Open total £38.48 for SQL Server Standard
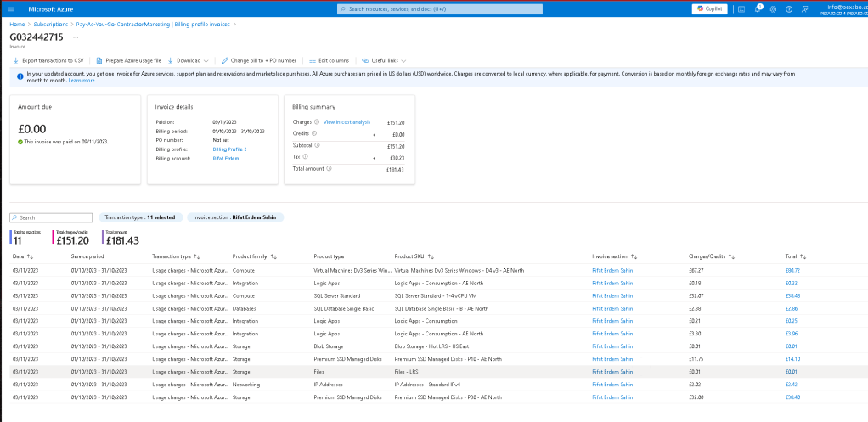Viewport: 868px width, 422px height. (792, 295)
